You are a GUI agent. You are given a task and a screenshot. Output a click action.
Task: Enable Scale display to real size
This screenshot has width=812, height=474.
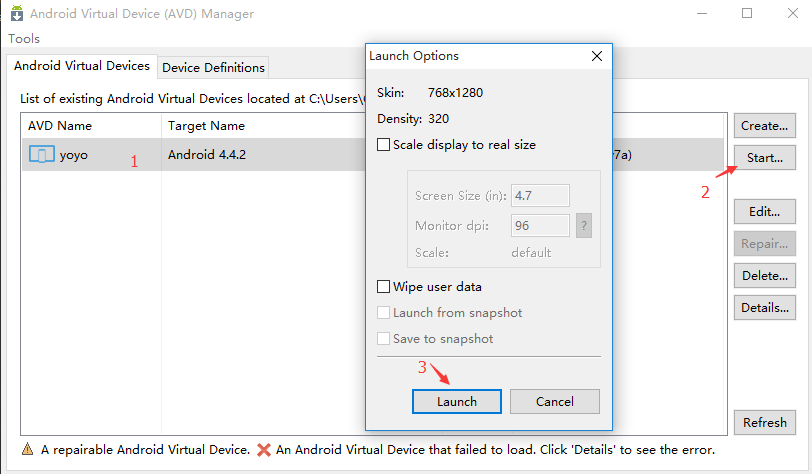coord(383,145)
